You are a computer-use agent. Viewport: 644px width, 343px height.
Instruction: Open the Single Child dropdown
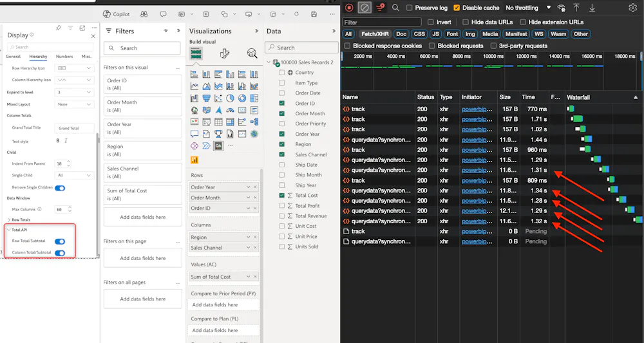click(x=74, y=175)
